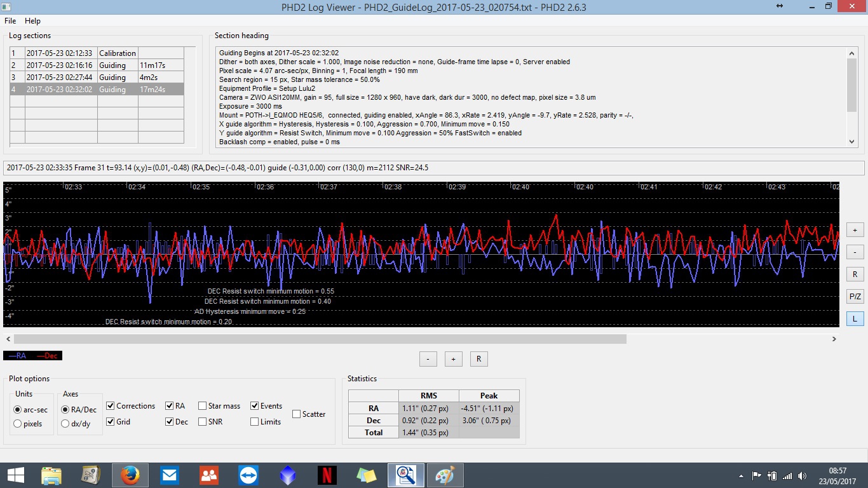Open the Help menu
The height and width of the screenshot is (488, 868).
point(32,21)
